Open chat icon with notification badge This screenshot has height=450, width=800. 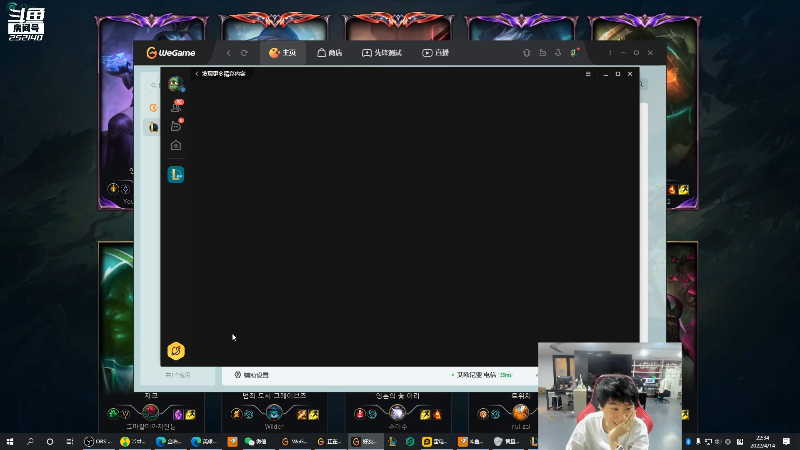click(176, 126)
